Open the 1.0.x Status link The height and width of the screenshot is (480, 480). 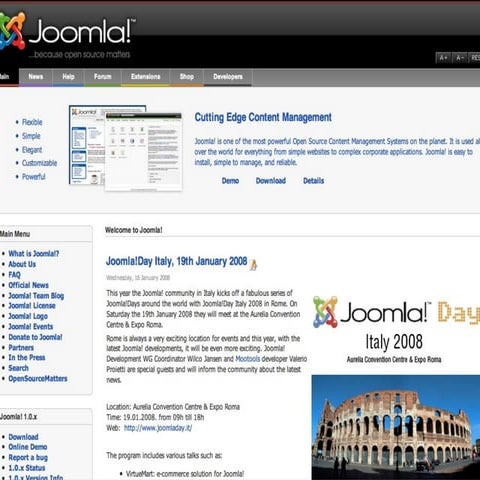pyautogui.click(x=27, y=468)
